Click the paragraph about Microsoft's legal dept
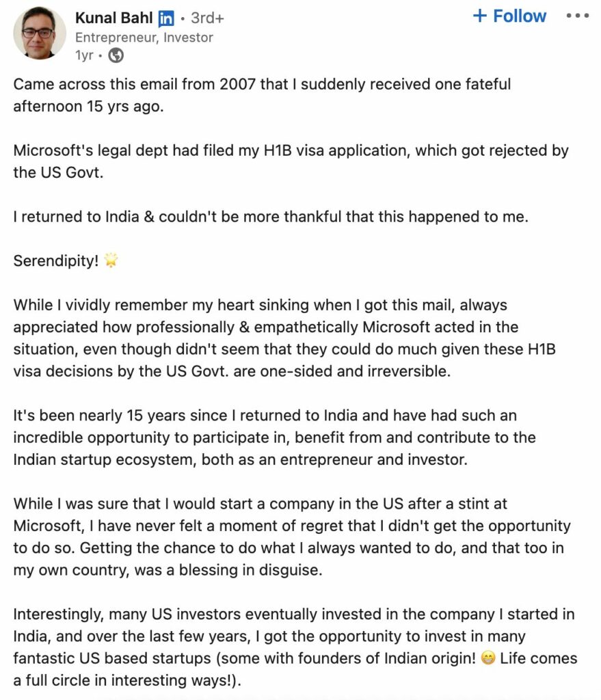The height and width of the screenshot is (700, 601). [291, 161]
